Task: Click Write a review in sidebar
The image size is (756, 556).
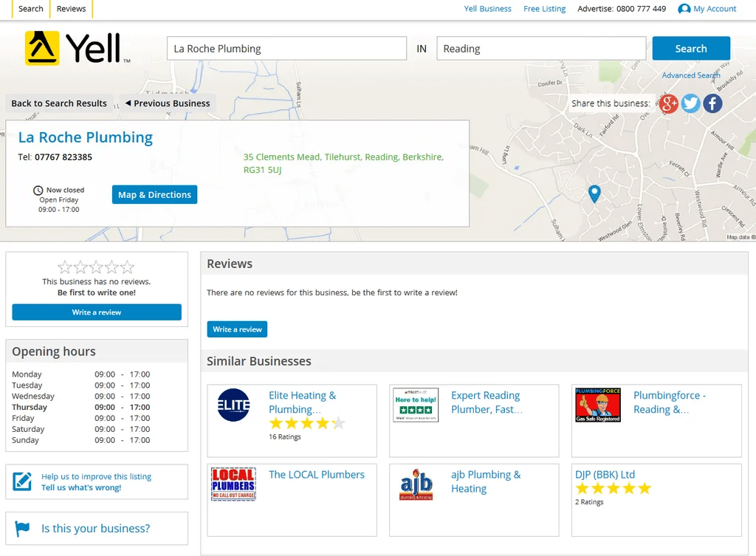Action: pyautogui.click(x=97, y=312)
